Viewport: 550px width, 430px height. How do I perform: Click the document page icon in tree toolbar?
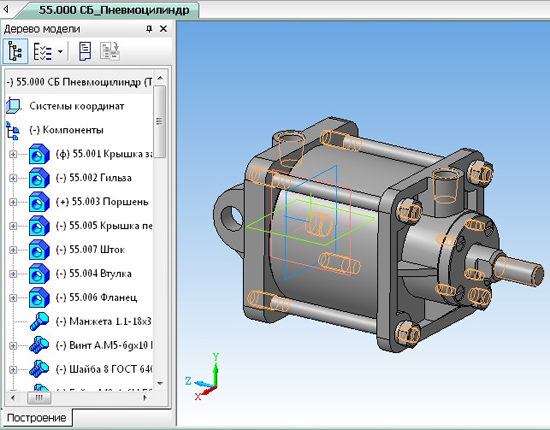[85, 52]
